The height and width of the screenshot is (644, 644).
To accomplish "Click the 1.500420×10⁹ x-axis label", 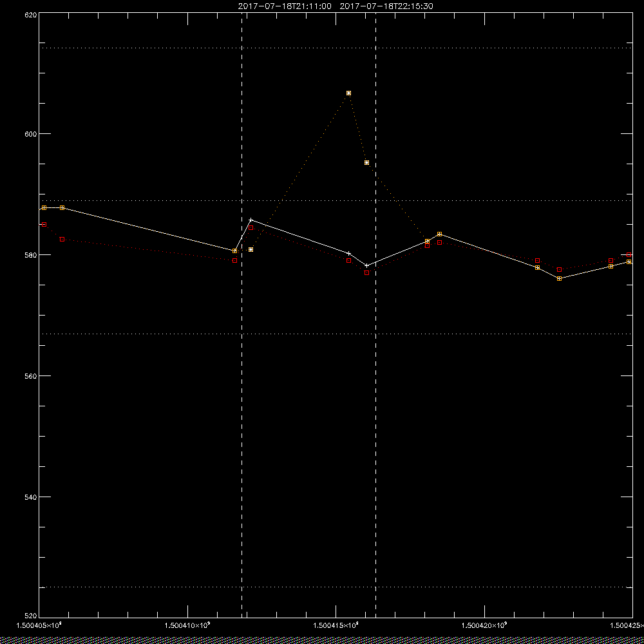I will point(485,625).
